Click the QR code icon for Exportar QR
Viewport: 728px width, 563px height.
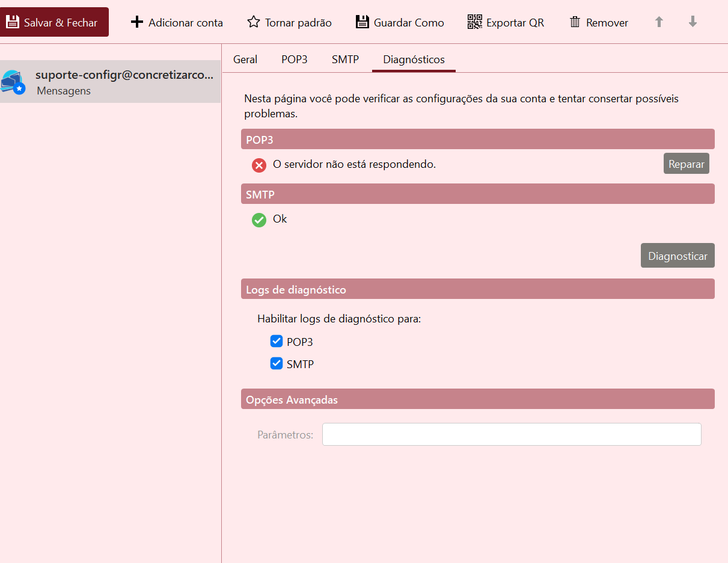coord(475,22)
